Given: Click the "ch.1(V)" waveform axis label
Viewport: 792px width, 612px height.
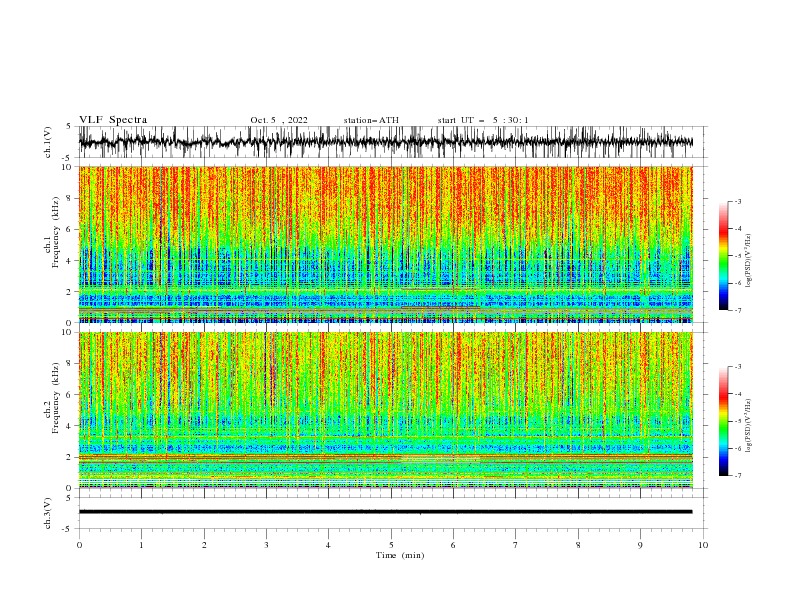Looking at the screenshot, I should (48, 142).
